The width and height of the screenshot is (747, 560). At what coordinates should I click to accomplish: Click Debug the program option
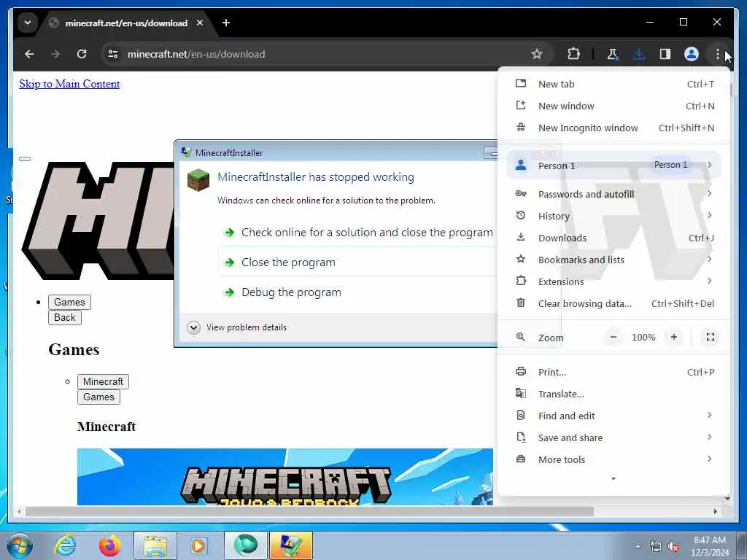358,292
